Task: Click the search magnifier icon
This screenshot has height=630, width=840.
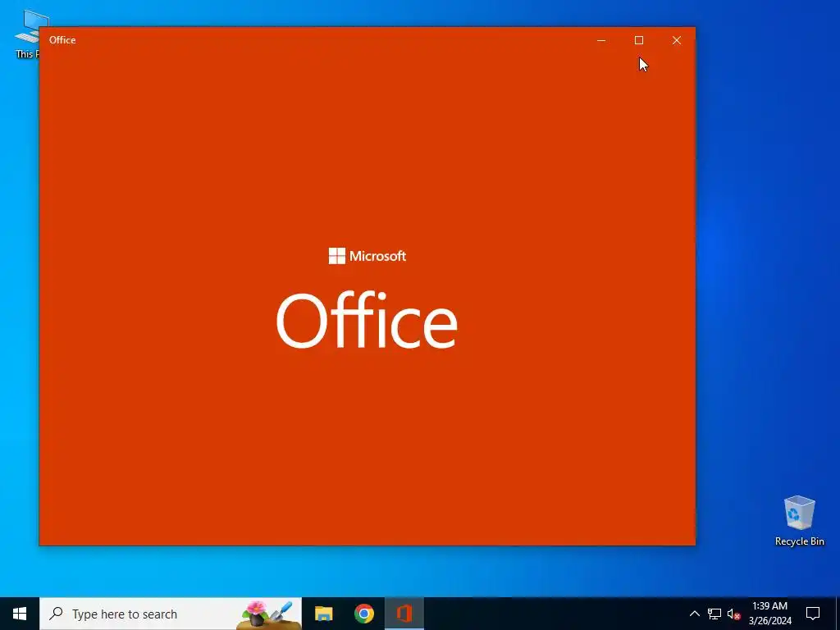Action: pyautogui.click(x=56, y=614)
